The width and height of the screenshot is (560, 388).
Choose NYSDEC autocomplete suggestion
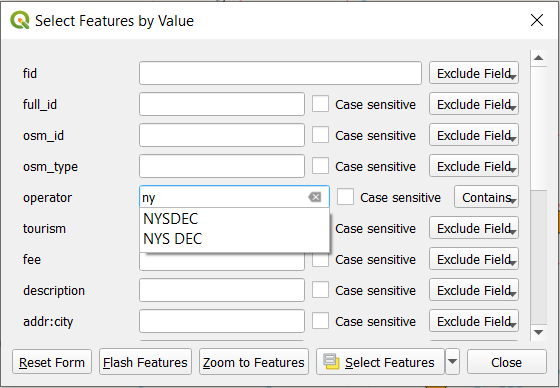click(x=234, y=219)
